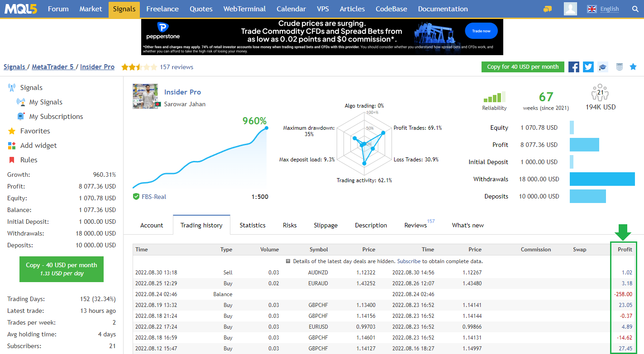Click the trading radar chart
This screenshot has width=644, height=354.
[364, 143]
